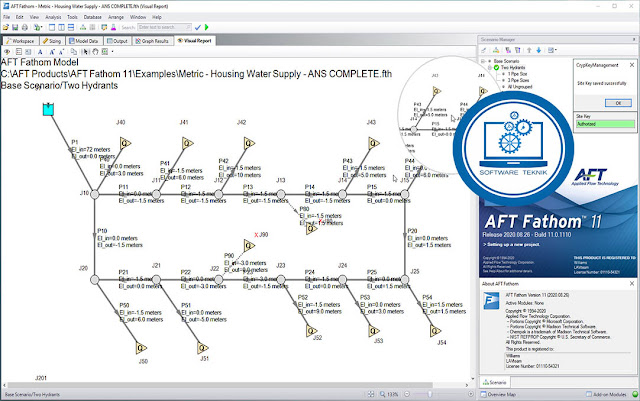Click the green scenario tree toolbar icon
Viewport: 640px width, 401px height.
click(x=83, y=27)
